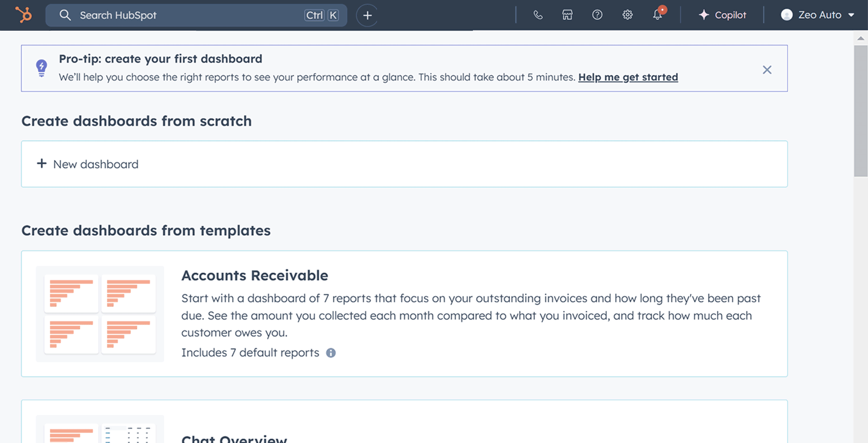The image size is (868, 443).
Task: Click the HubSpot sprocket logo
Action: pos(24,15)
